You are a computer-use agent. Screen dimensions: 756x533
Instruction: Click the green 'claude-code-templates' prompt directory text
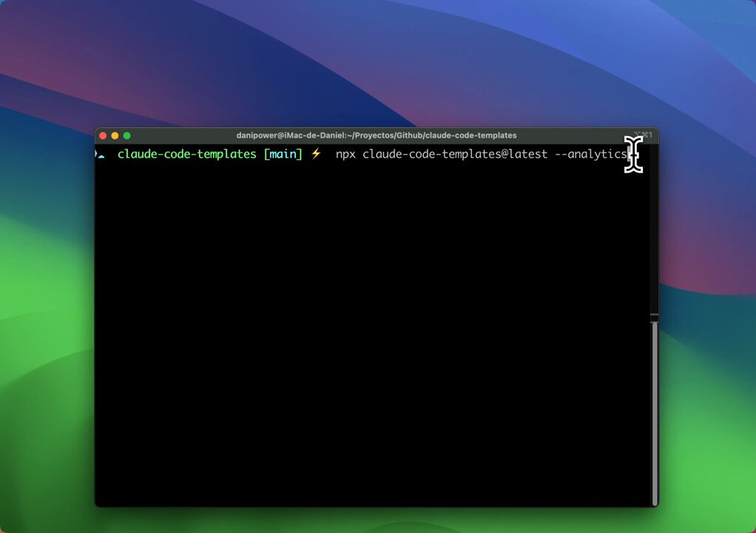(x=187, y=154)
